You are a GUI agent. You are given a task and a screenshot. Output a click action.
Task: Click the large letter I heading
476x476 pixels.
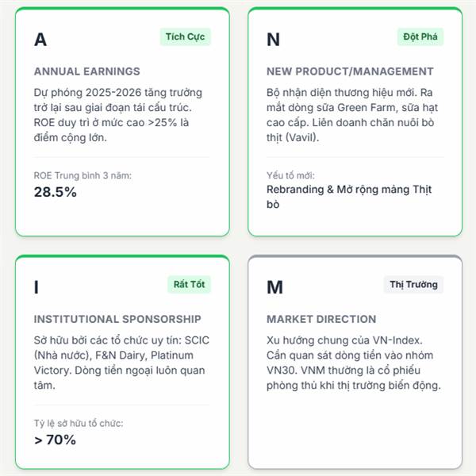click(x=36, y=287)
